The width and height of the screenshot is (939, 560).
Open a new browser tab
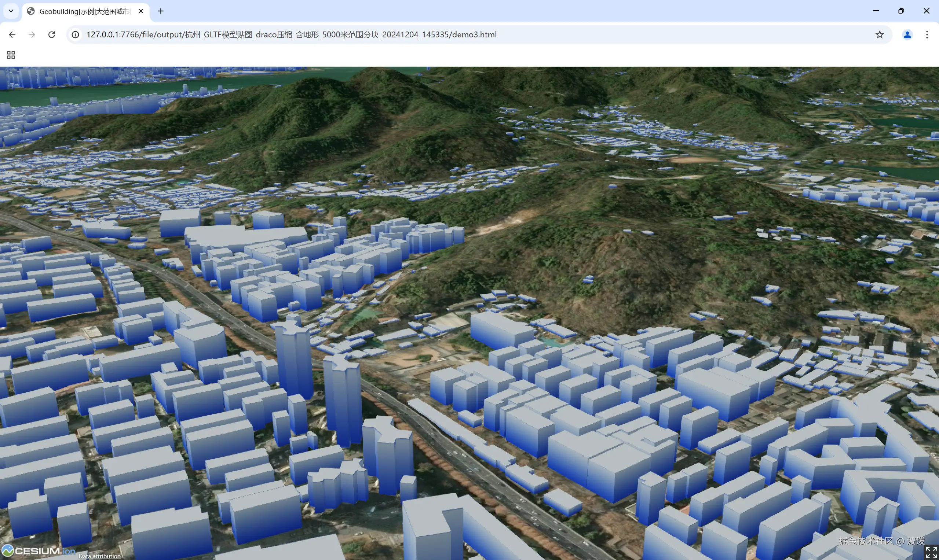[160, 11]
